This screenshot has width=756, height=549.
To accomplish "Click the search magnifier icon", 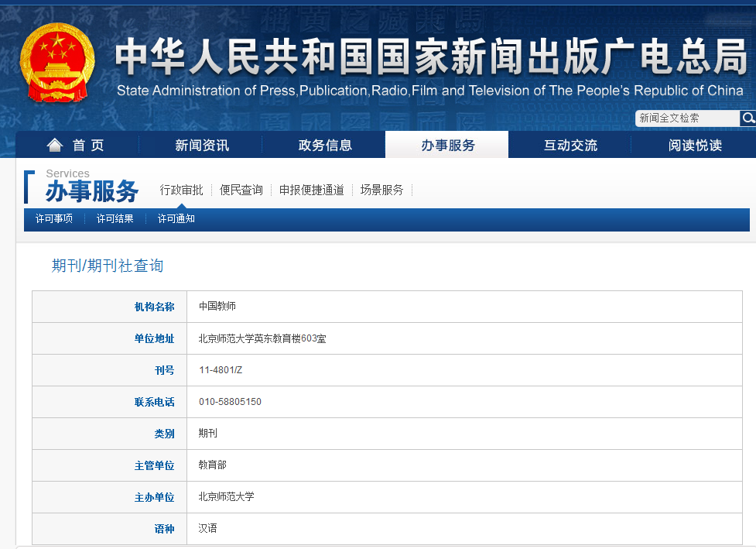I will click(x=747, y=118).
